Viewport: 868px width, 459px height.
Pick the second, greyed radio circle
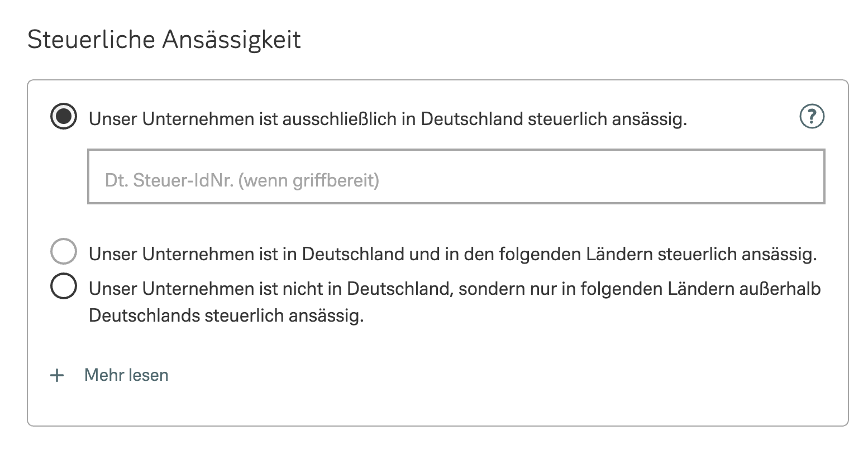click(64, 252)
